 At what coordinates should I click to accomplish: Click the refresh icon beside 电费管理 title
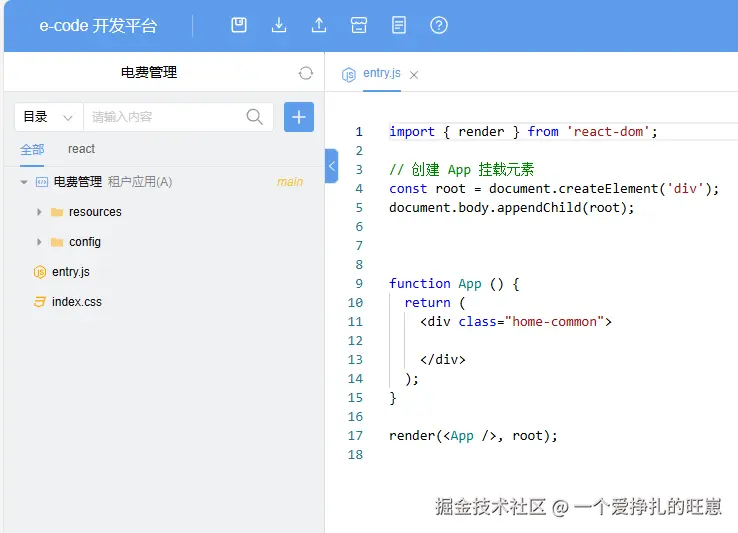coord(305,73)
